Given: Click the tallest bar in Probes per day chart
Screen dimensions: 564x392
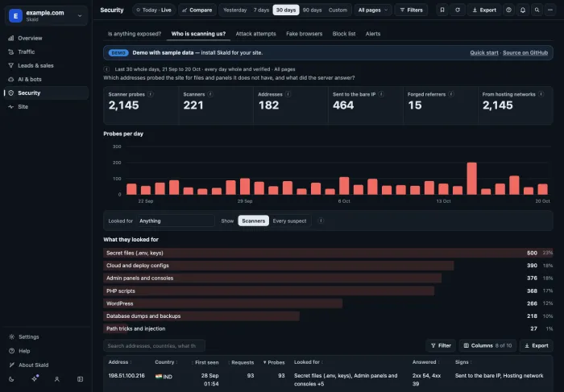Looking at the screenshot, I should click(x=471, y=179).
